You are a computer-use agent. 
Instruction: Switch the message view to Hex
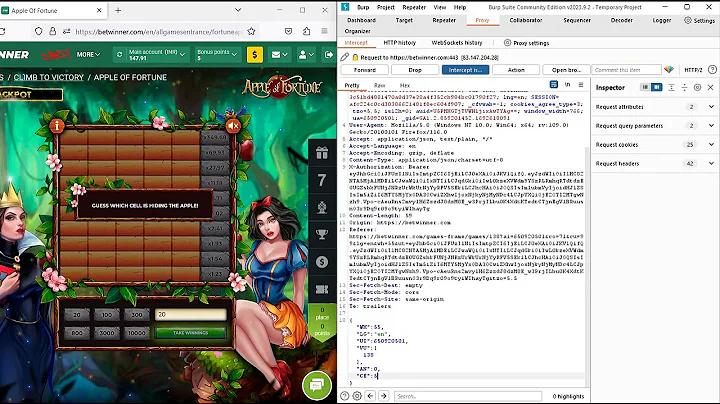405,85
